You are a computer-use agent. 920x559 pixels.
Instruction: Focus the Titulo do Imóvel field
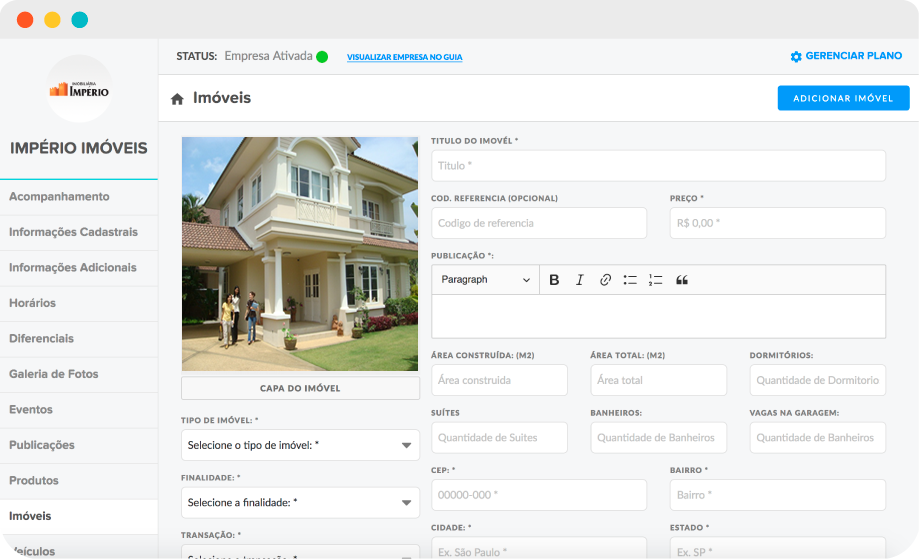coord(658,166)
